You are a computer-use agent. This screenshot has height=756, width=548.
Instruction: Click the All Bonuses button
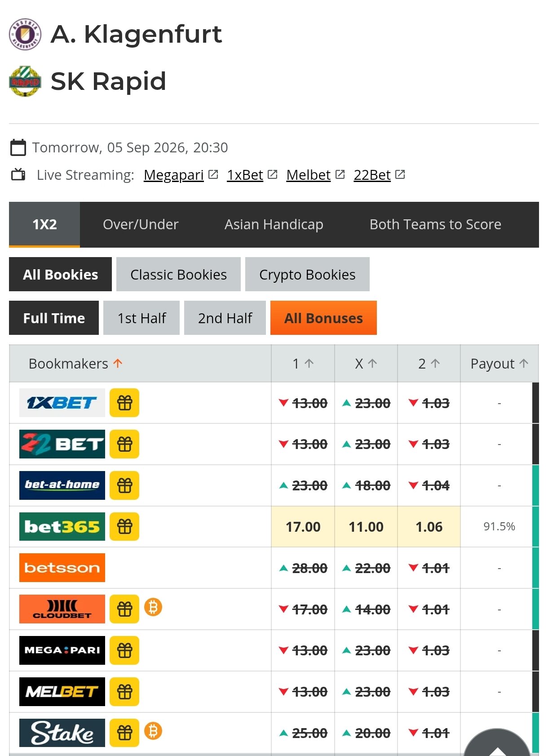[x=323, y=318]
